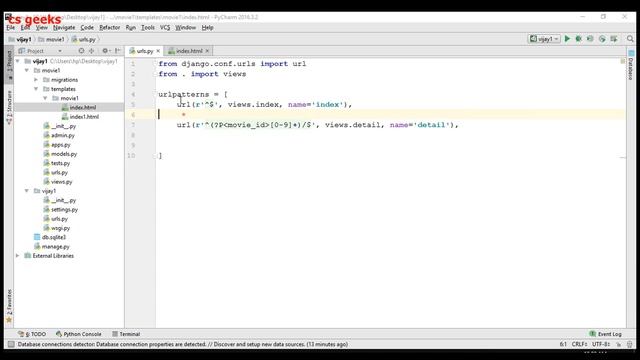640x360 pixels.
Task: Click the scroll from source target icon
Action: coord(81,51)
